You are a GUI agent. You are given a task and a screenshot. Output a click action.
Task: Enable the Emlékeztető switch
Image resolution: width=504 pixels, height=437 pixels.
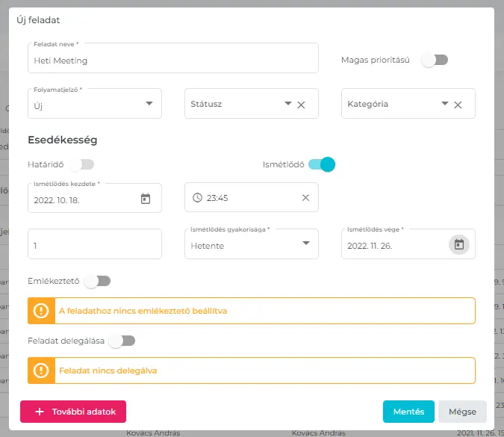pos(98,281)
